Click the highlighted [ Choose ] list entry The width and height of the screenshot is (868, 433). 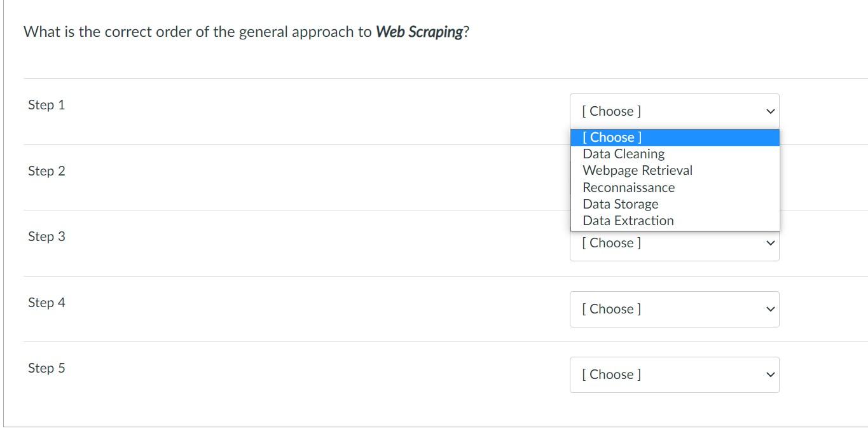(675, 137)
